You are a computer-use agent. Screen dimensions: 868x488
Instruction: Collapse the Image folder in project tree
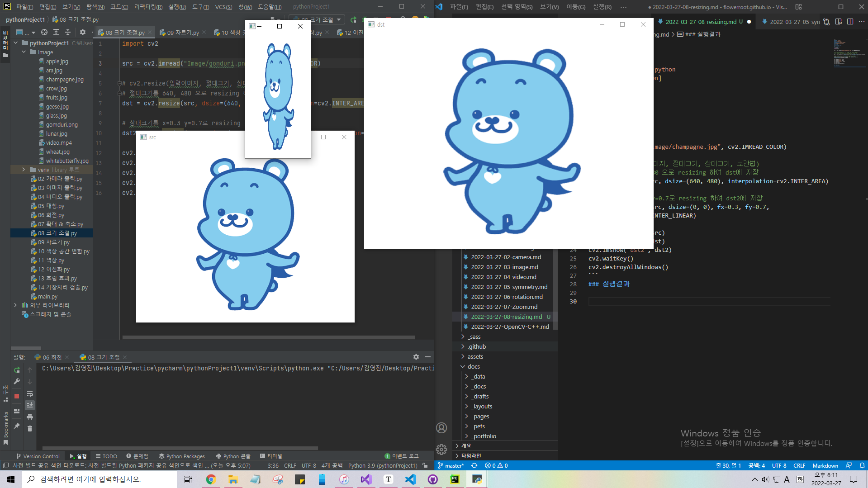[24, 52]
